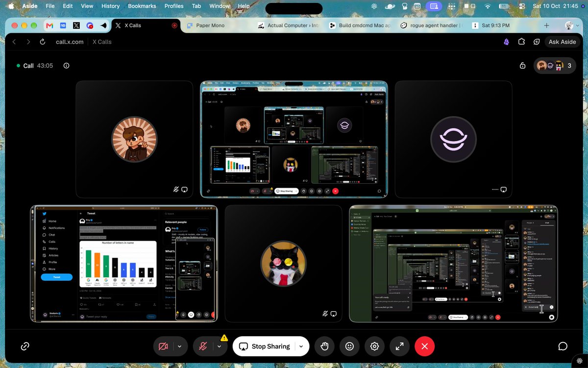The height and width of the screenshot is (368, 588).
Task: Open the pinned black arrow tab
Action: tap(103, 25)
